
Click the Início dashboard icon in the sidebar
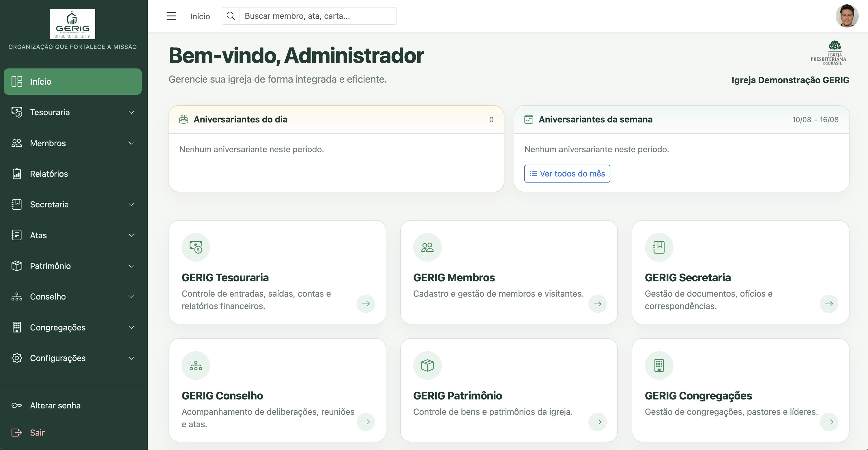[x=16, y=81]
